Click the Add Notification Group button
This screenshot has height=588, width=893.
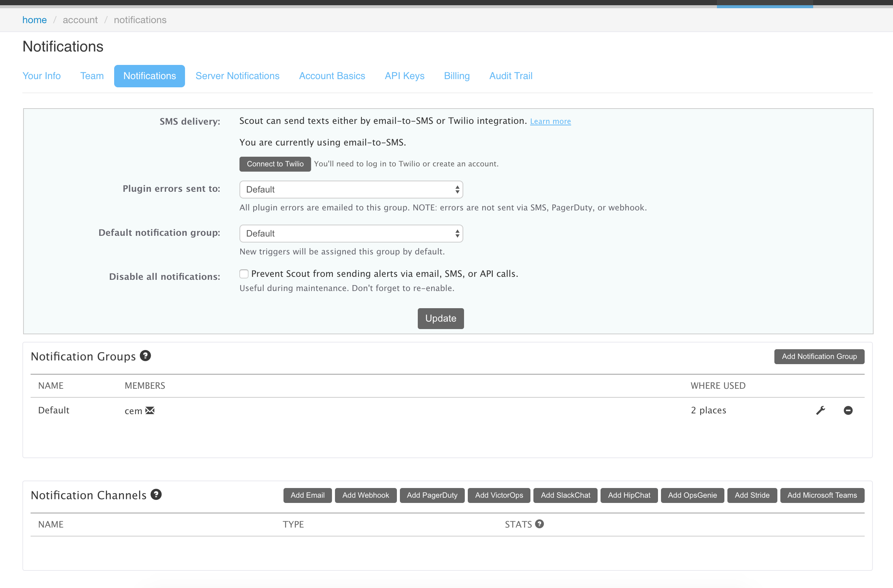(x=819, y=356)
